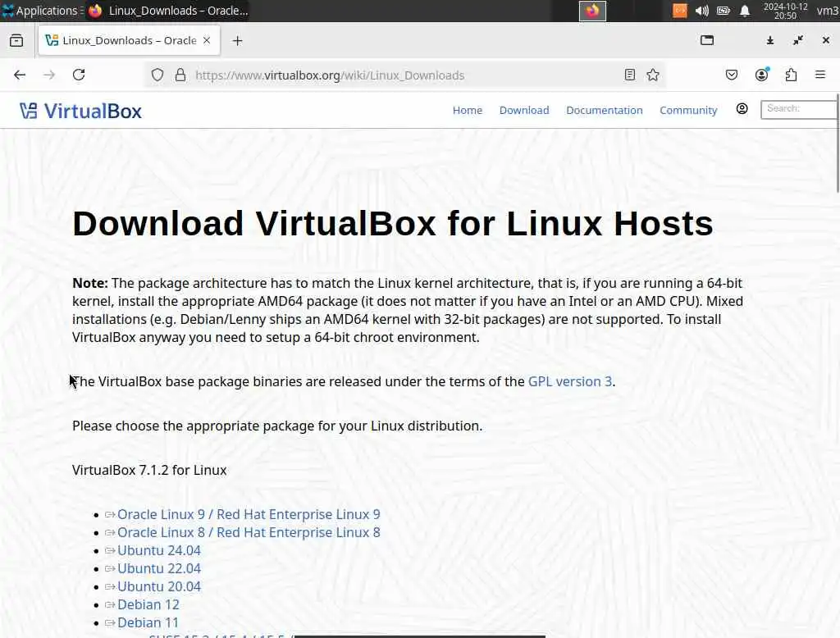Select the Linux_Downloads browser tab
The width and height of the screenshot is (840, 638).
pos(129,41)
